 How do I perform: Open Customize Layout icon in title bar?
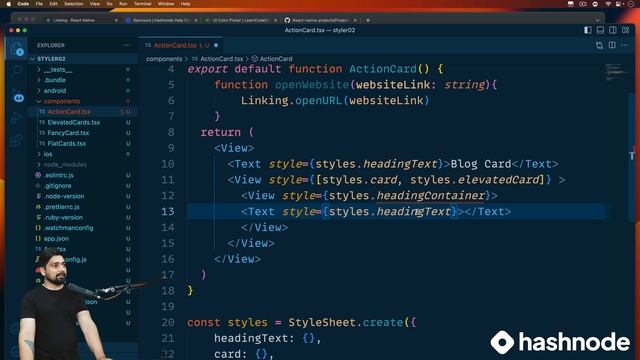tap(626, 30)
